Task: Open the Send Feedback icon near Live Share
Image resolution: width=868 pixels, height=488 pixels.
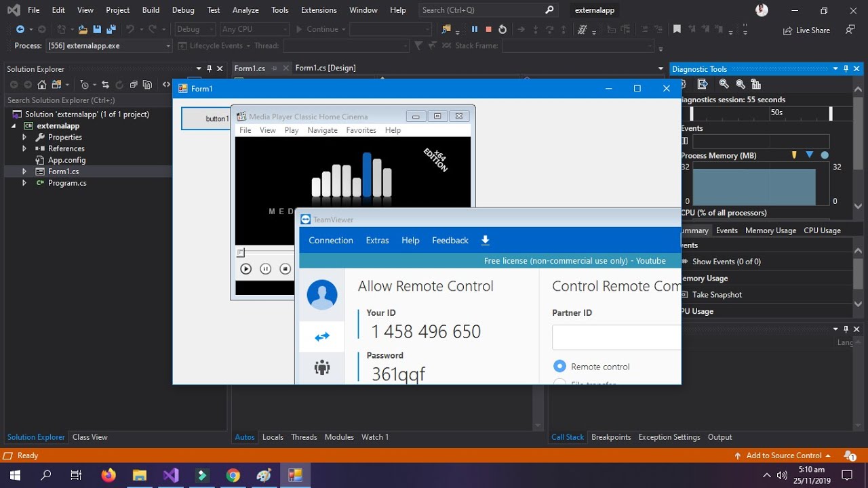Action: click(850, 30)
